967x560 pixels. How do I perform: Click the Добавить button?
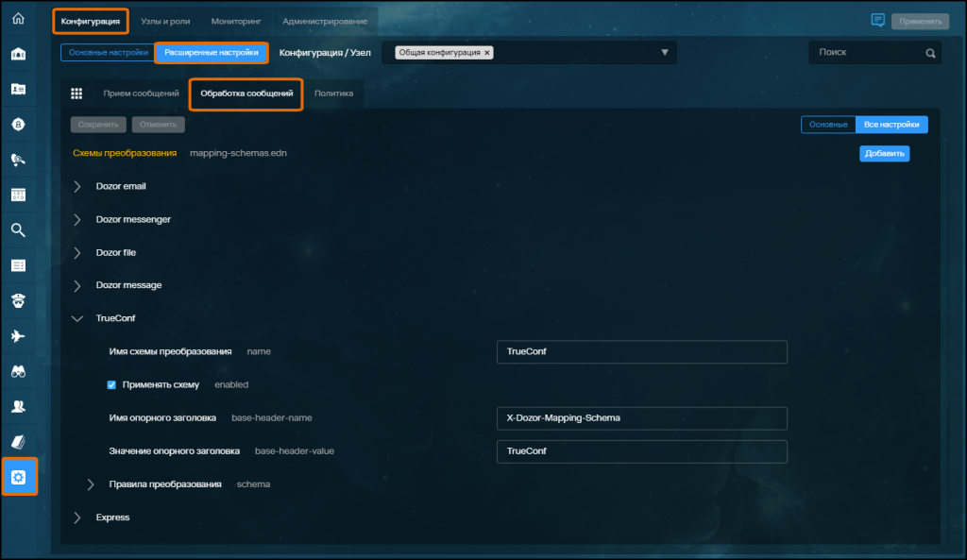pyautogui.click(x=884, y=154)
